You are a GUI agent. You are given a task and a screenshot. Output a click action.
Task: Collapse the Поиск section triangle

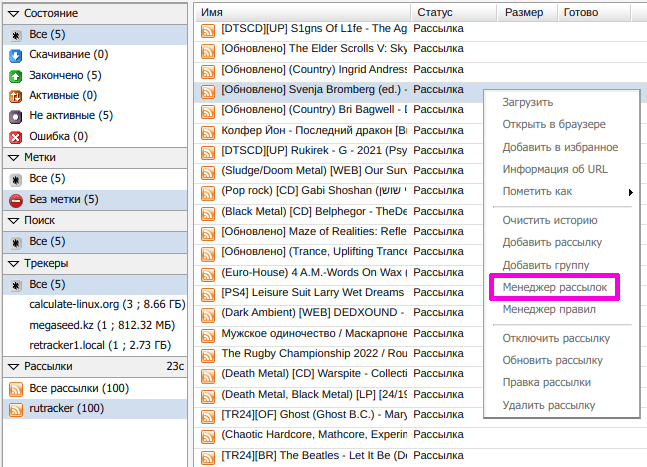tap(14, 221)
